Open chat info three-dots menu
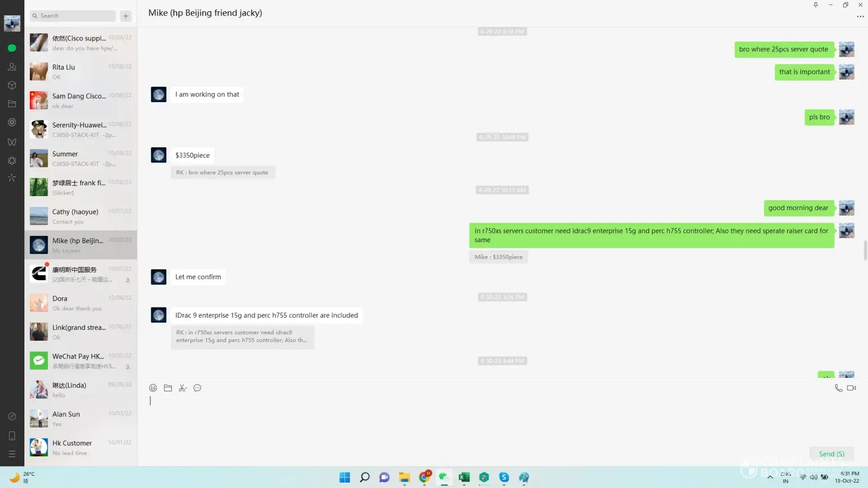Image resolution: width=868 pixels, height=488 pixels. point(860,17)
